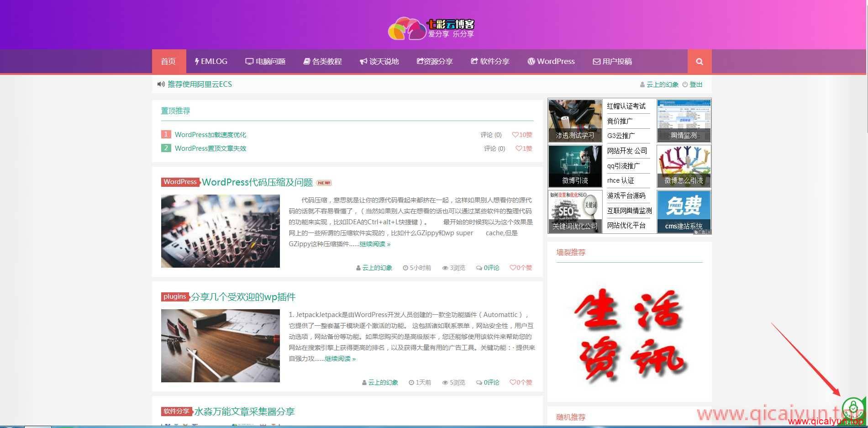Open the 资源分享 navigation item
Screen dimensions: 868x428
tap(434, 62)
